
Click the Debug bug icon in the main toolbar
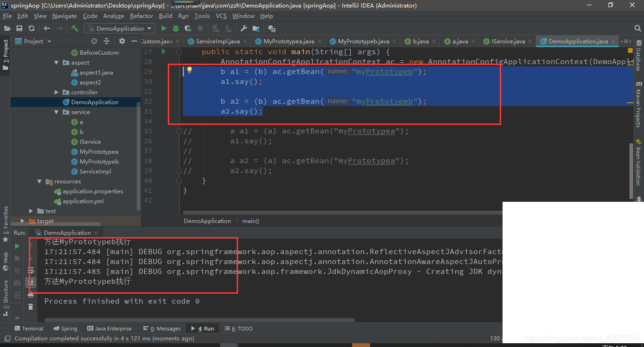tap(176, 28)
